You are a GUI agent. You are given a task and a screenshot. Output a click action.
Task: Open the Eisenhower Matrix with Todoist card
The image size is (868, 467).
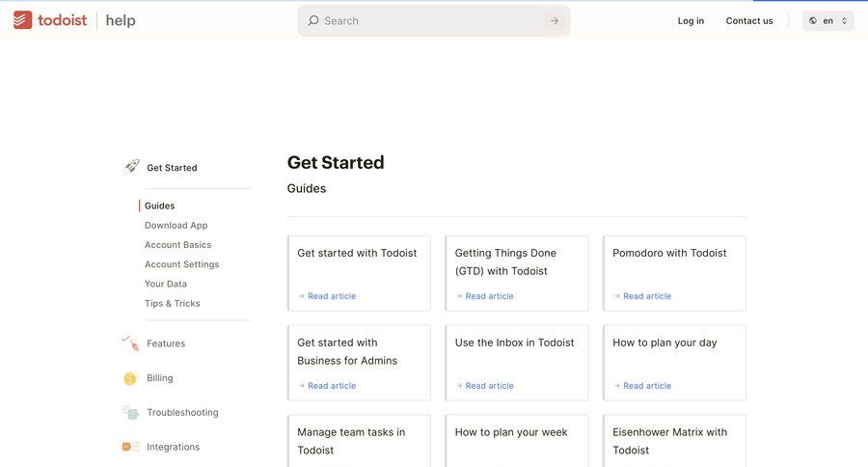[x=674, y=441]
